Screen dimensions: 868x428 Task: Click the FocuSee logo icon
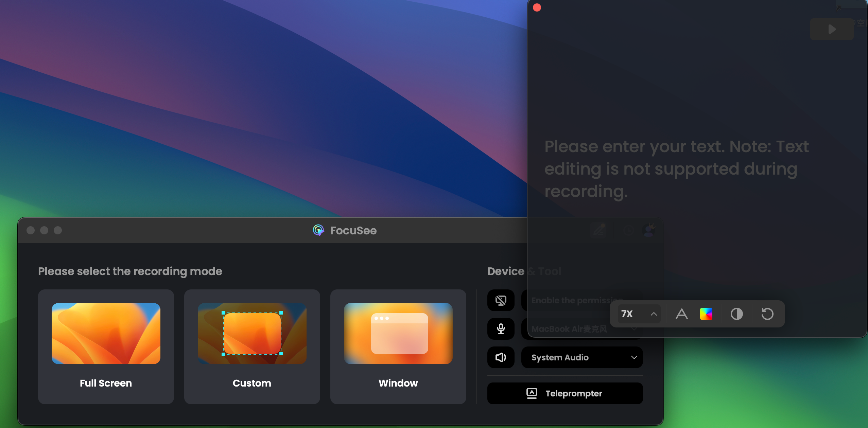pyautogui.click(x=318, y=230)
